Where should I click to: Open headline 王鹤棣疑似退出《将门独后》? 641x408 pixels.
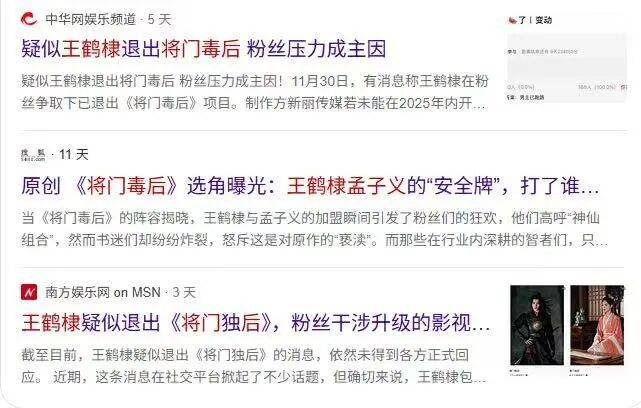(x=256, y=323)
